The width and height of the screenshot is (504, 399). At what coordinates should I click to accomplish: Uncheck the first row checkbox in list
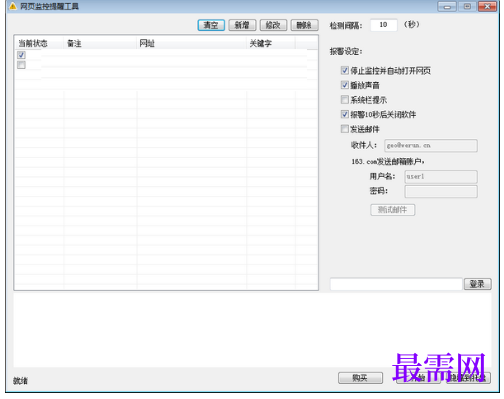(x=21, y=55)
